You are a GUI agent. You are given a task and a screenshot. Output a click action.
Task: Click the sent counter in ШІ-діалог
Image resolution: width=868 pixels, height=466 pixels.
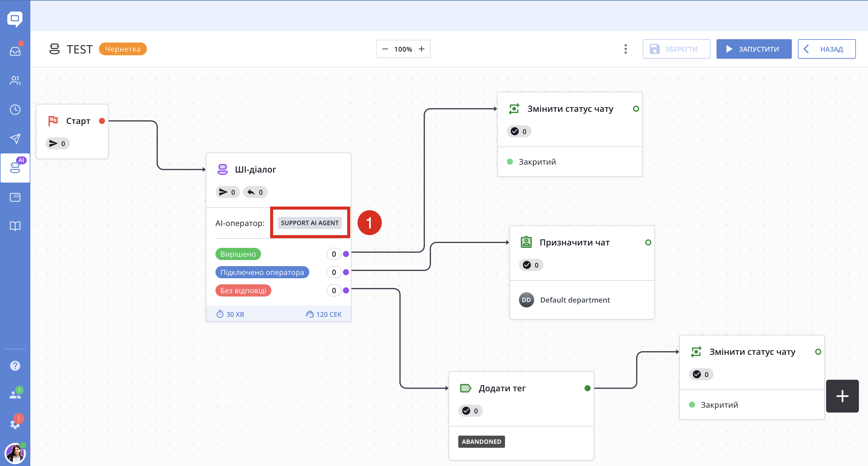227,192
